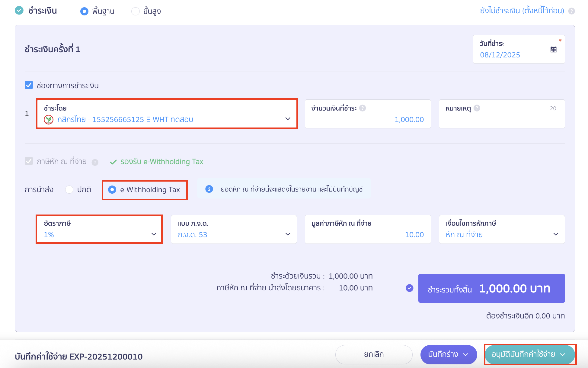Open เงื่อนไขการหักภาษี dropdown
The image size is (588, 368).
click(x=501, y=229)
